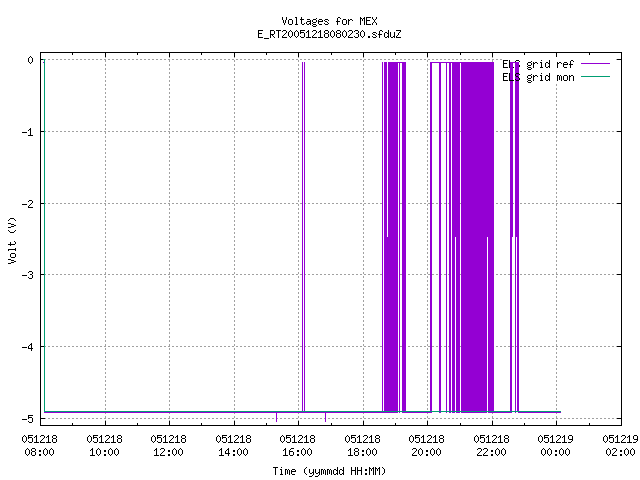640x480 pixels.
Task: Click the 'ELS grid ref' legend label
Action: [538, 64]
